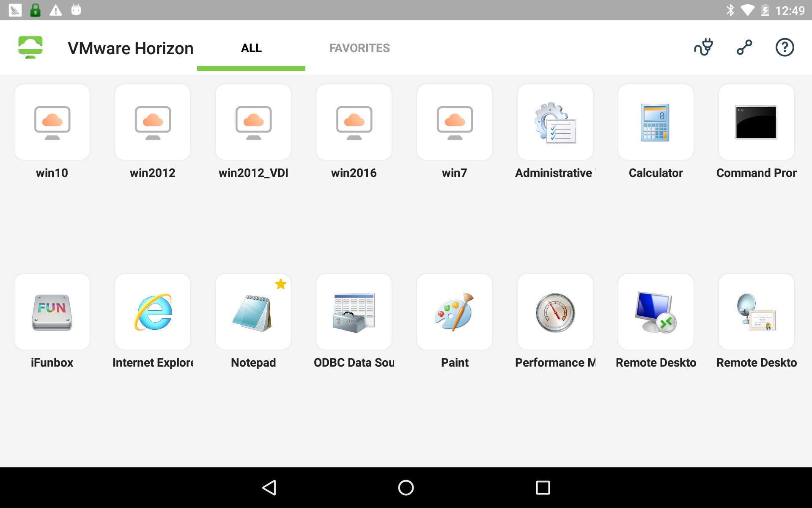Open the win2016 desktop
812x508 pixels.
point(354,122)
